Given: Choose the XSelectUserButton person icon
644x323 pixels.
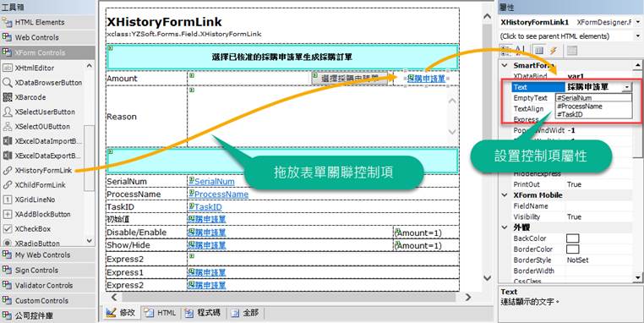Looking at the screenshot, I should coord(7,112).
